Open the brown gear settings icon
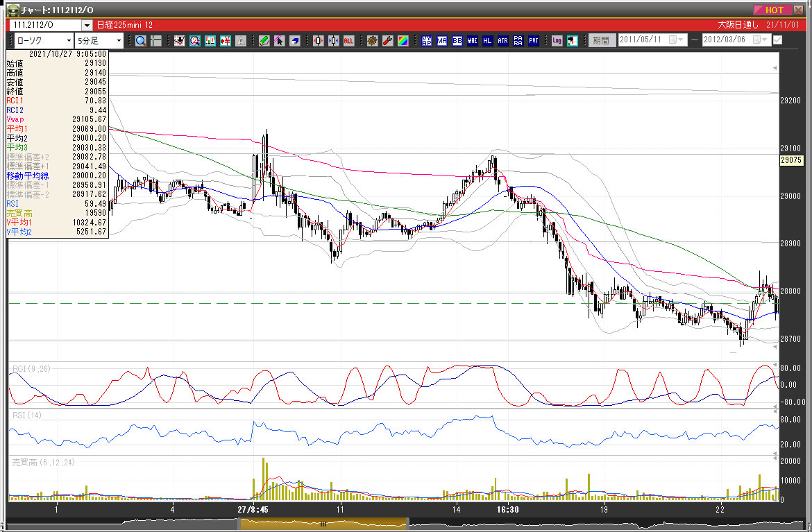 tap(372, 40)
